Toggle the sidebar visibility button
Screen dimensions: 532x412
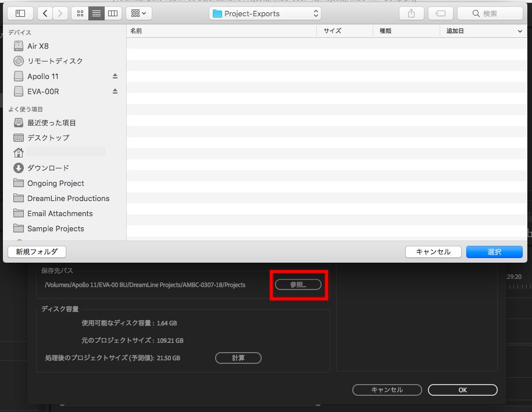click(20, 13)
